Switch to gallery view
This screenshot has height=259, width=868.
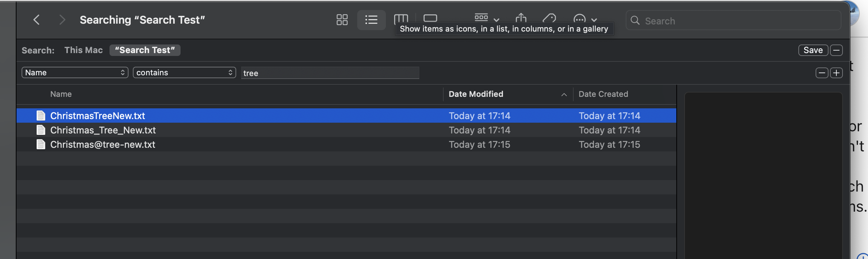pos(430,18)
